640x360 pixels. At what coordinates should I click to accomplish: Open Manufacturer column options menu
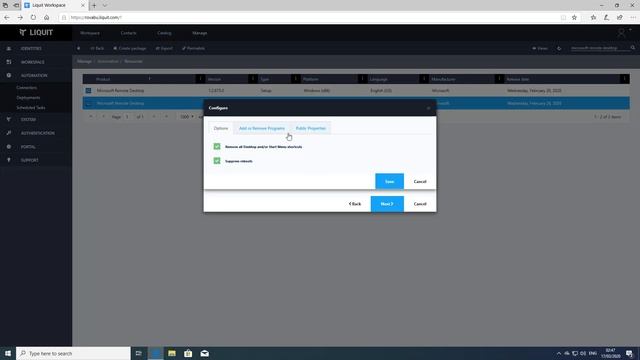[x=499, y=79]
